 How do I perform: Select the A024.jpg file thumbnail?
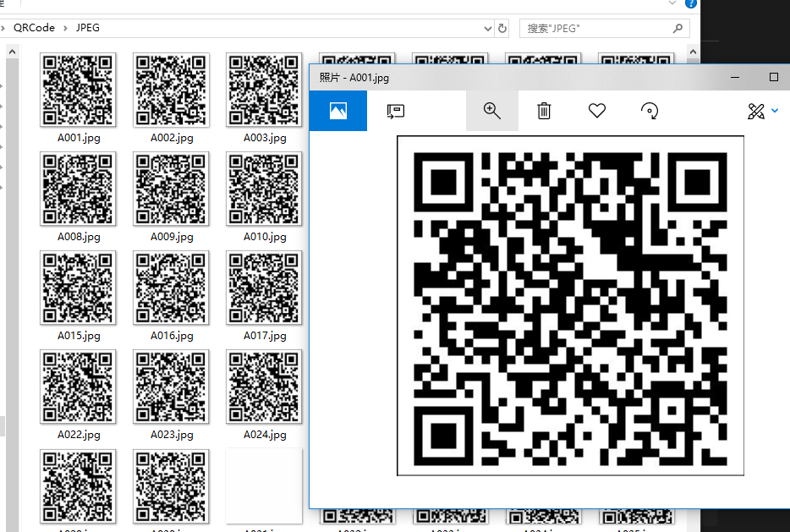[265, 388]
